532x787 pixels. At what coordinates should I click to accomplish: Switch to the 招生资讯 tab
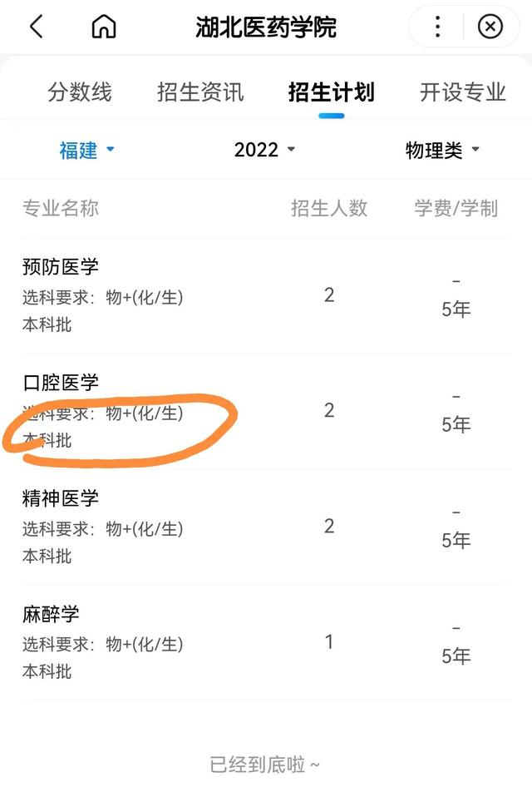tap(198, 92)
